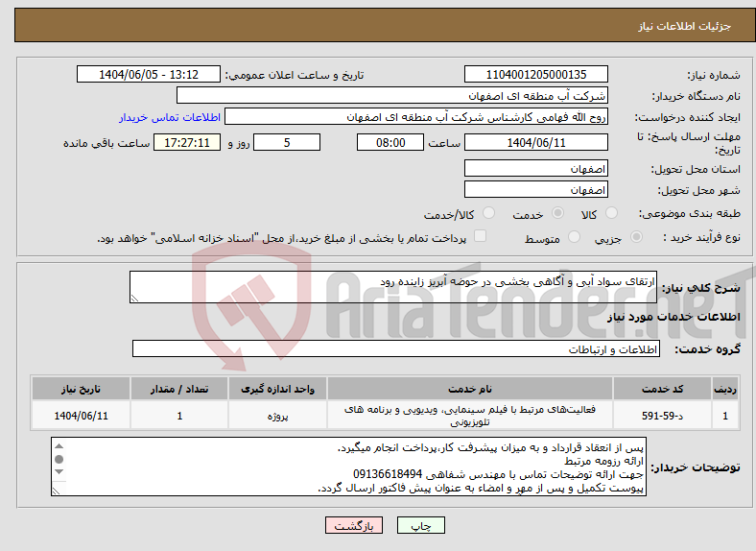Click the کد خدمت column header
Viewport: 756px width, 551px height.
point(663,389)
